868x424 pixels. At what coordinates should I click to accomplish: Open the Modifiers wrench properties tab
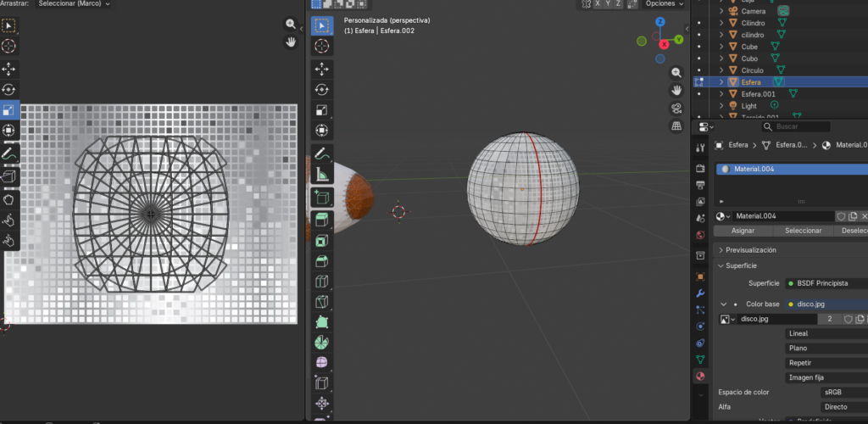[700, 293]
